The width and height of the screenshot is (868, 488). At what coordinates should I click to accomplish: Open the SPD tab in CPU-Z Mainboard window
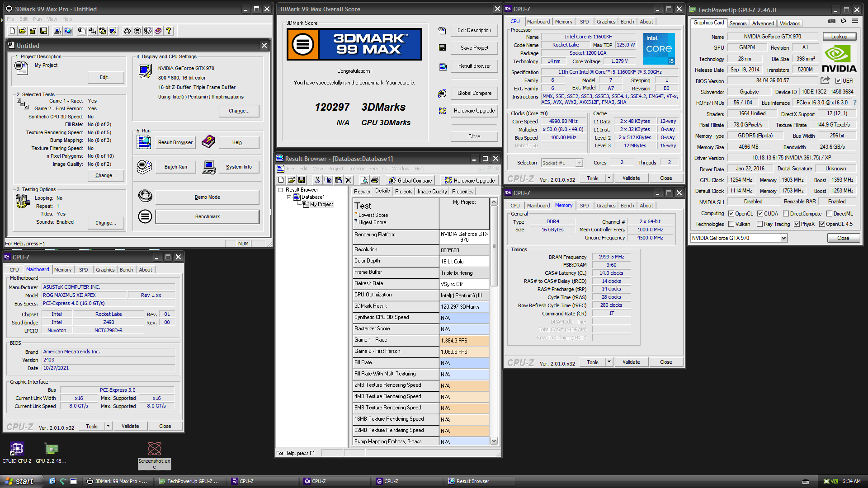point(84,270)
